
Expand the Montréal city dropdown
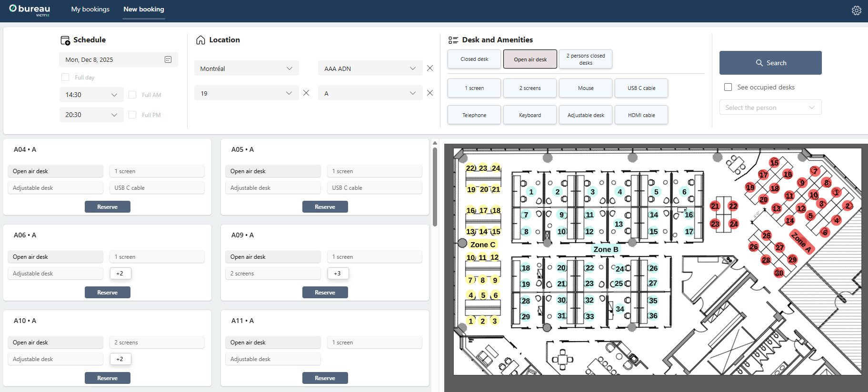246,69
